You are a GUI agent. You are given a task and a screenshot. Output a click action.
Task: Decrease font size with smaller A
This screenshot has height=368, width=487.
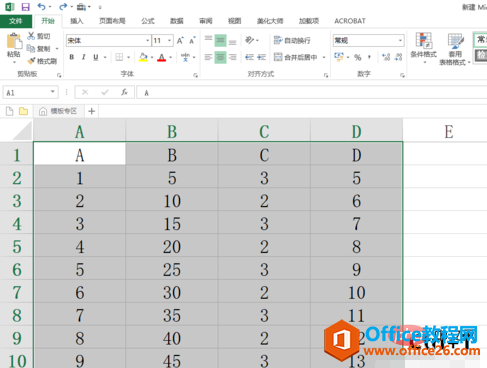pos(192,41)
